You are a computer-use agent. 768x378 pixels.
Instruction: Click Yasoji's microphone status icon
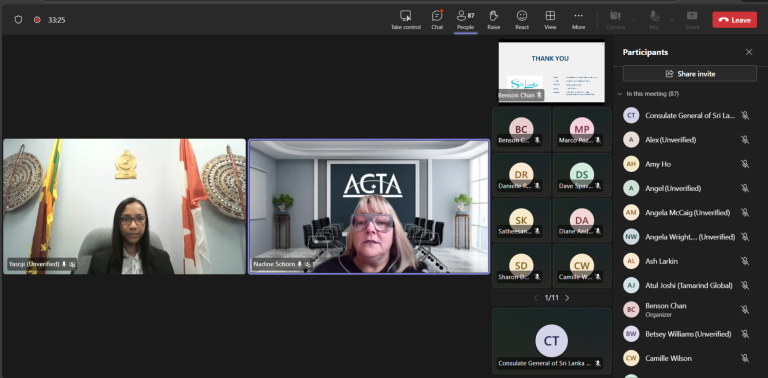(64, 264)
